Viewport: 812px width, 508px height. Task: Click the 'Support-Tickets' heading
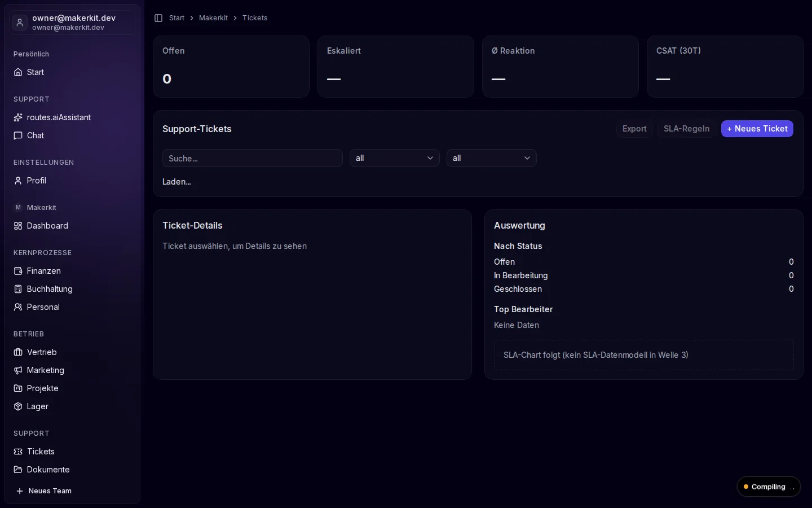pyautogui.click(x=197, y=129)
